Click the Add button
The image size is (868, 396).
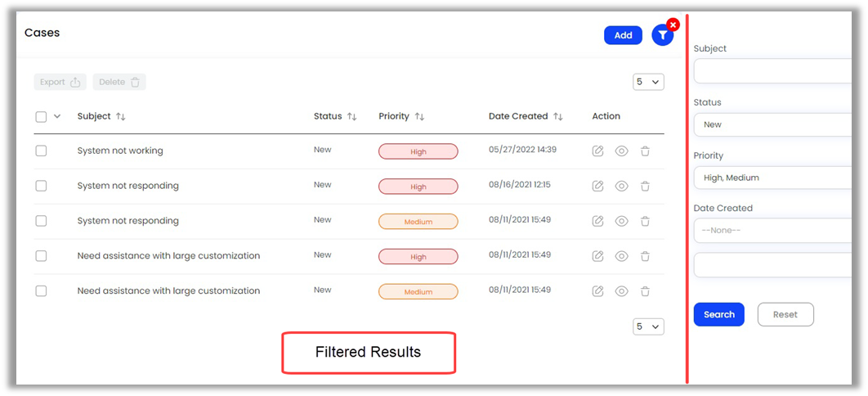623,35
